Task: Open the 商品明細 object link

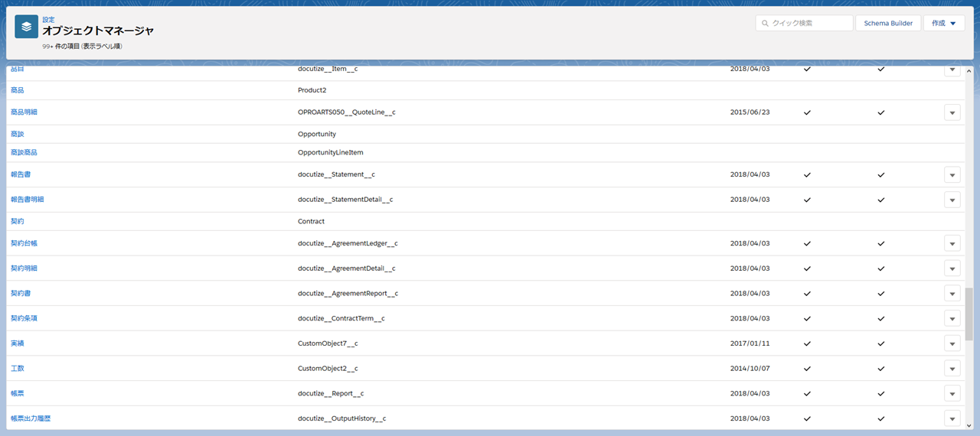Action: 24,112
